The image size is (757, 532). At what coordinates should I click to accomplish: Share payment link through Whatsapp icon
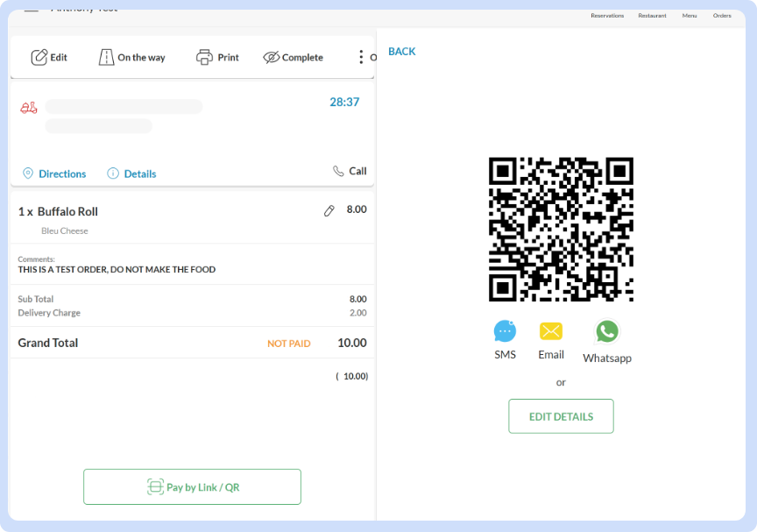[607, 331]
